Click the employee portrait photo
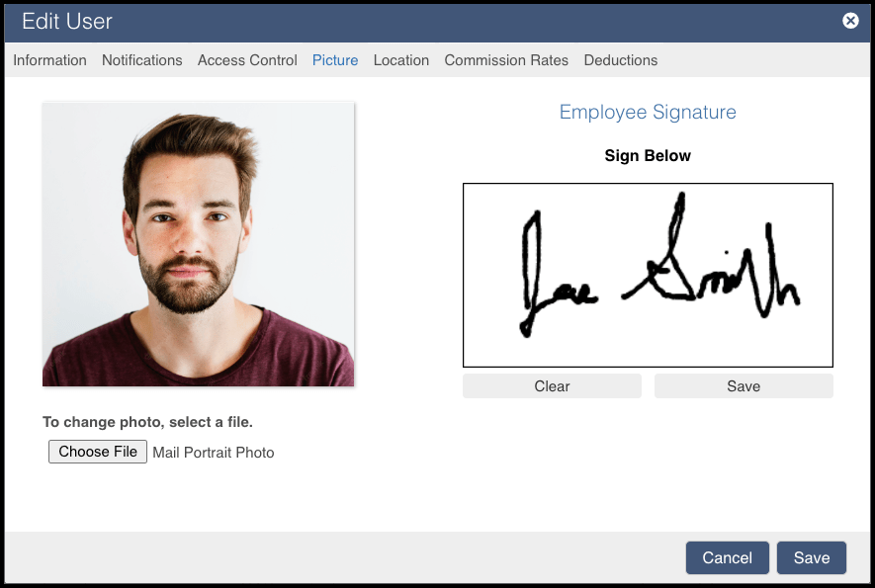The width and height of the screenshot is (875, 588). click(198, 244)
